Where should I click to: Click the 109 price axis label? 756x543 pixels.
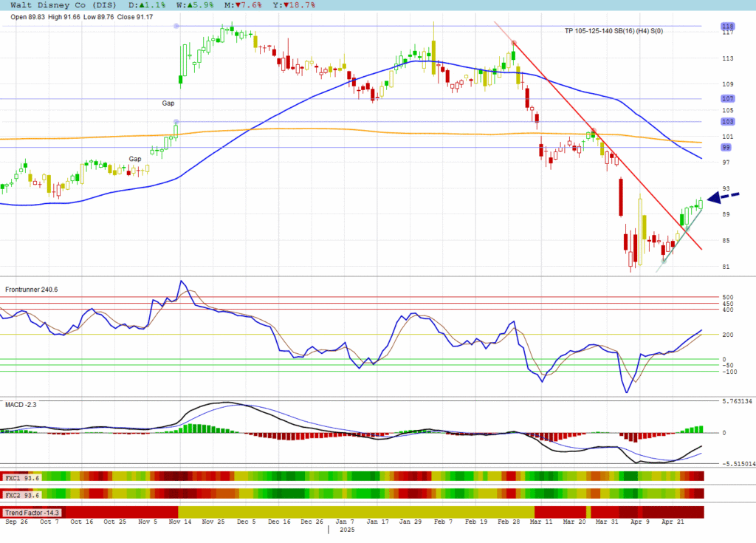click(x=727, y=84)
